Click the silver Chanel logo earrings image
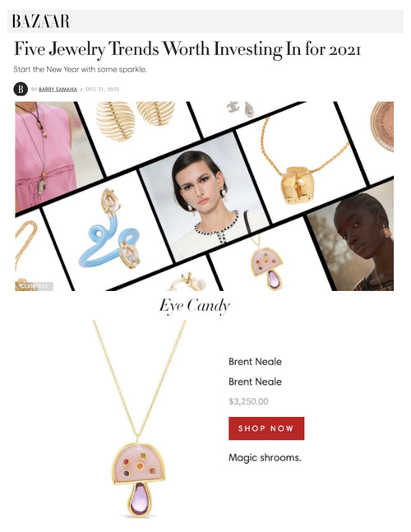Screen dimensions: 411x532 tap(240, 109)
